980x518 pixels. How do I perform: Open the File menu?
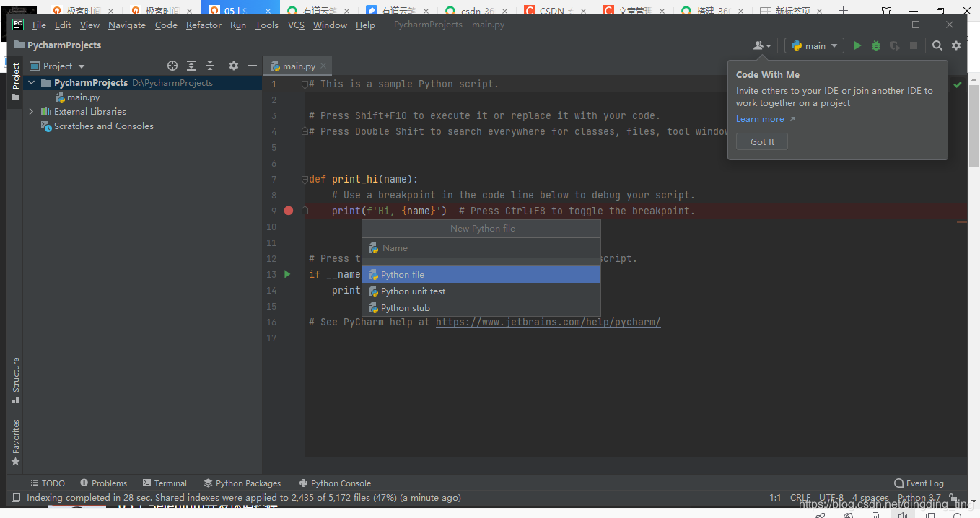point(39,25)
